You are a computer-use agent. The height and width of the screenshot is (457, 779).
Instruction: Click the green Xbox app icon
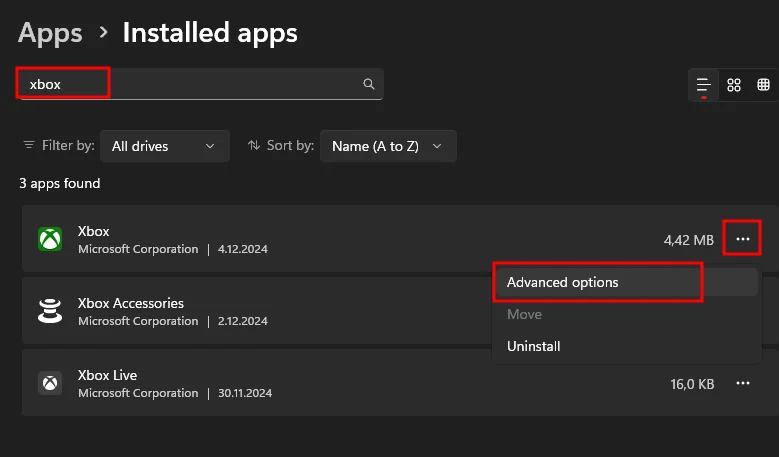click(50, 239)
